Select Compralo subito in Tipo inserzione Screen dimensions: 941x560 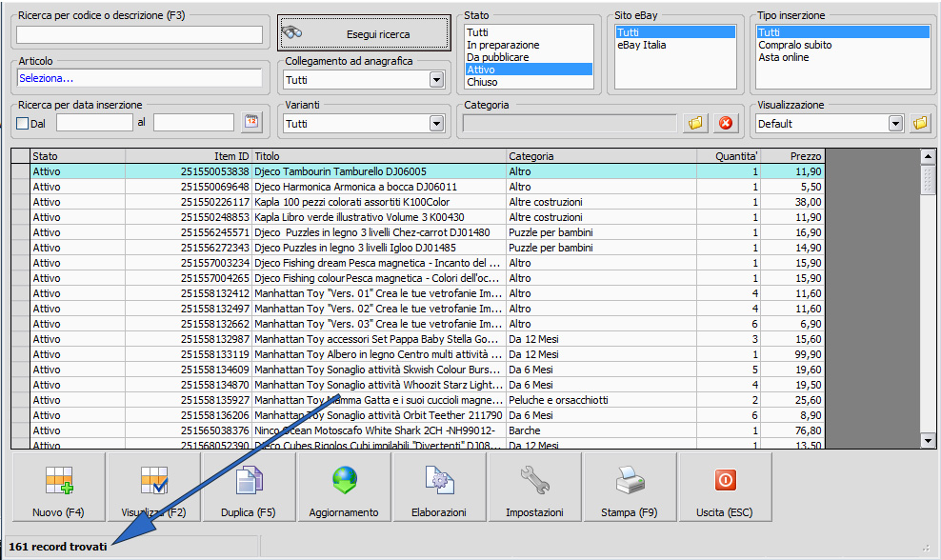pos(843,45)
